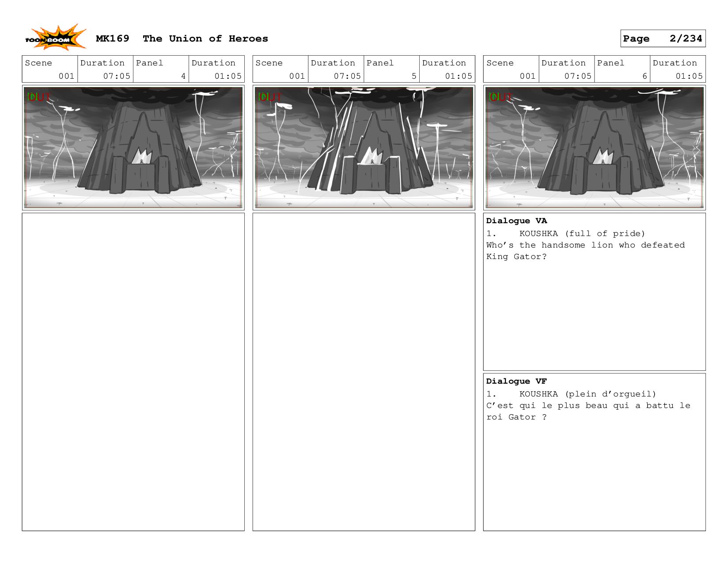Click panel 6's panel duration 01:05
Viewport: 728px width, 564px height.
689,76
